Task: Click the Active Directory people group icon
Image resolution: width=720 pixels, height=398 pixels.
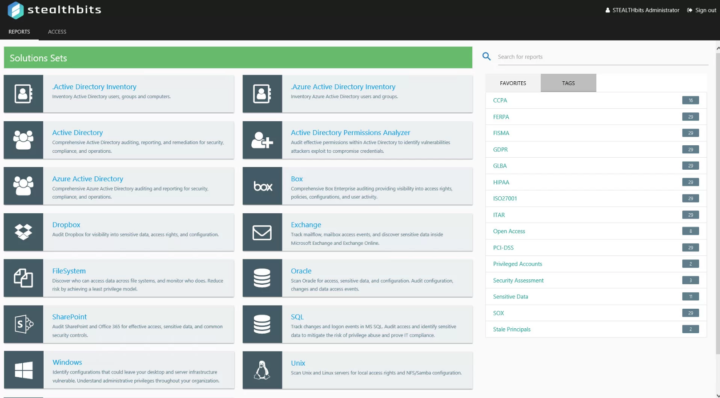Action: pyautogui.click(x=23, y=140)
